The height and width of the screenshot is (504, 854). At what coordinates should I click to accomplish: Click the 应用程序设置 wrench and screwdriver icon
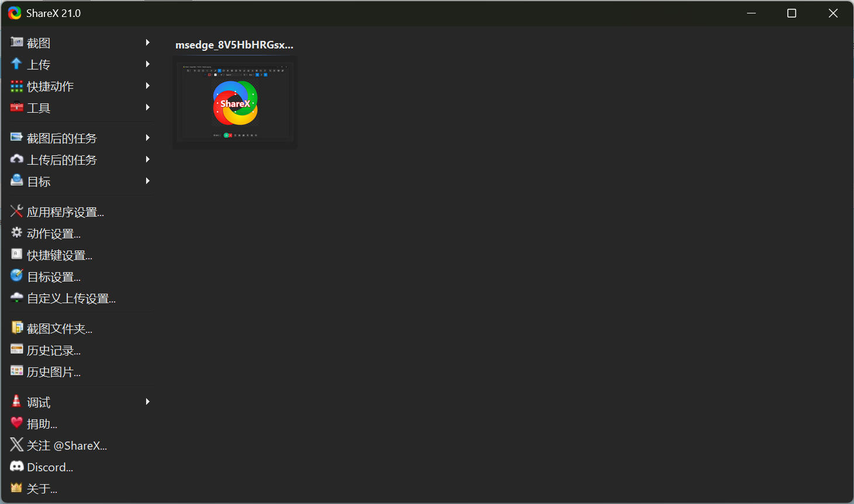pyautogui.click(x=17, y=211)
